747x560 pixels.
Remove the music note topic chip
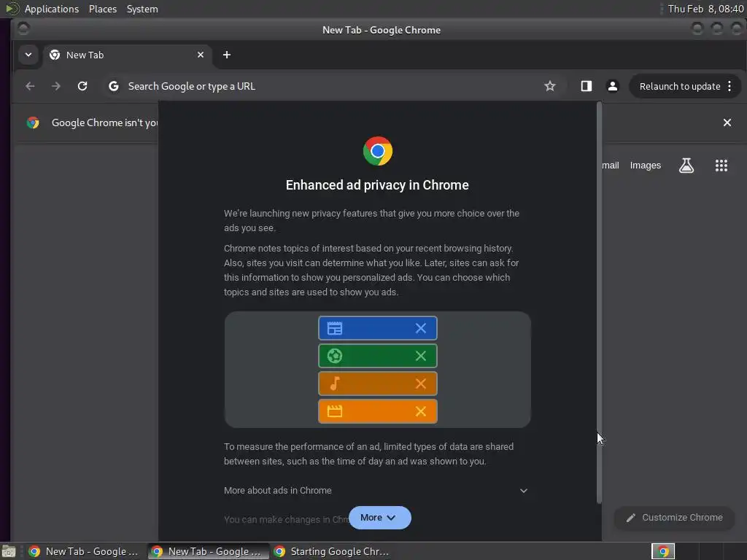[421, 384]
